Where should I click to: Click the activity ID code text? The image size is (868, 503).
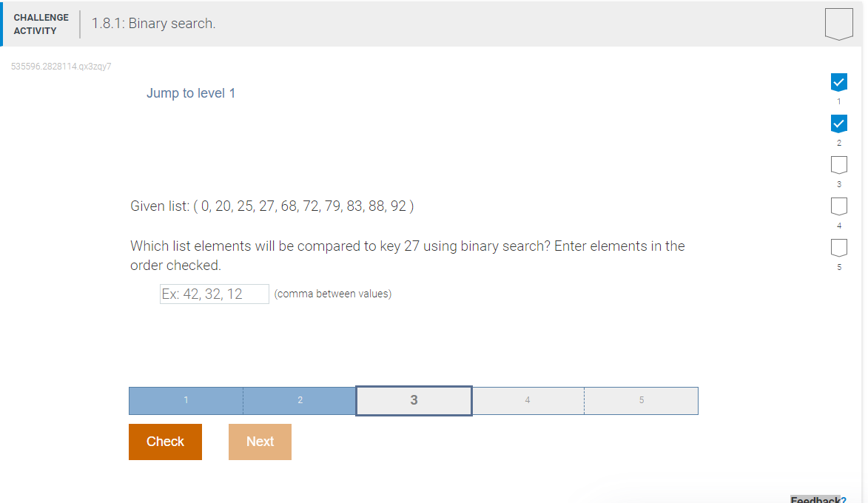coord(61,66)
